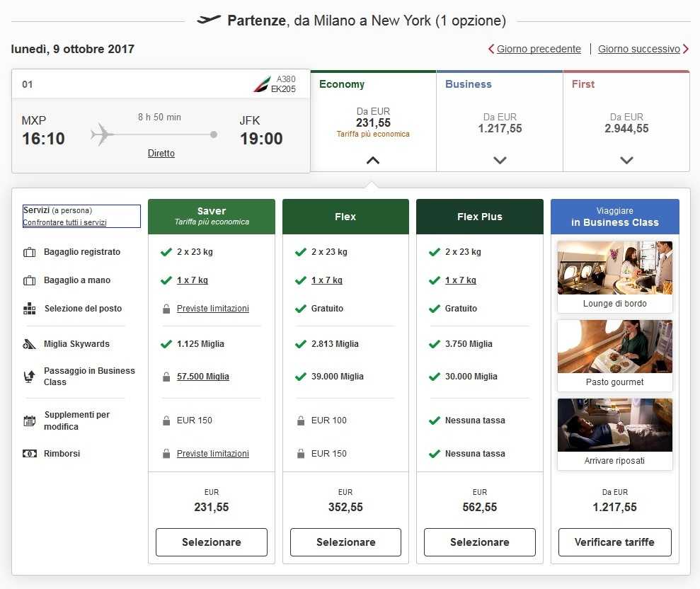
Task: Expand the Business fare chevron
Action: (500, 160)
